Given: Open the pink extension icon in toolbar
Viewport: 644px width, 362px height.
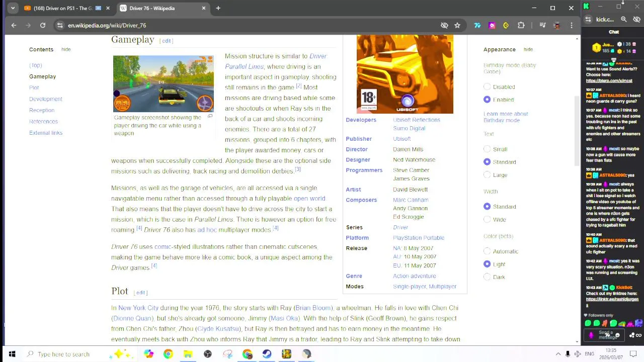Looking at the screenshot, I should (492, 25).
